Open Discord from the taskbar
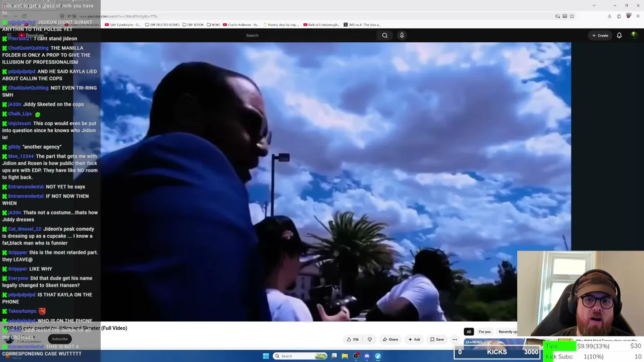Viewport: 644px width, 362px height. point(367,356)
